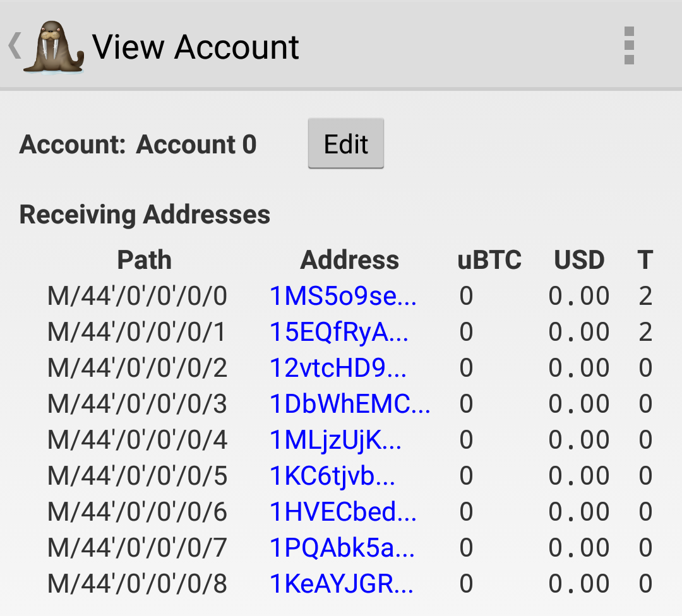This screenshot has height=616, width=682.
Task: Select path M/44'/0'/0'/0/4 row
Action: [x=350, y=440]
